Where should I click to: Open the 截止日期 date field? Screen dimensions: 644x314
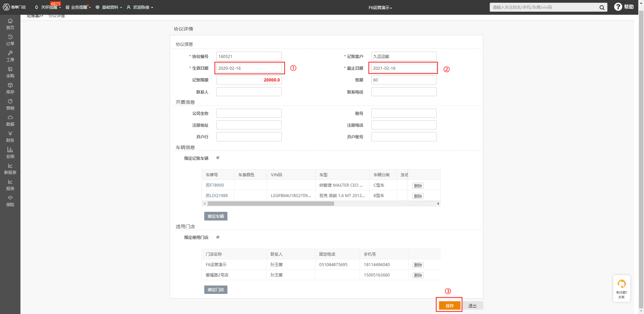(x=404, y=68)
